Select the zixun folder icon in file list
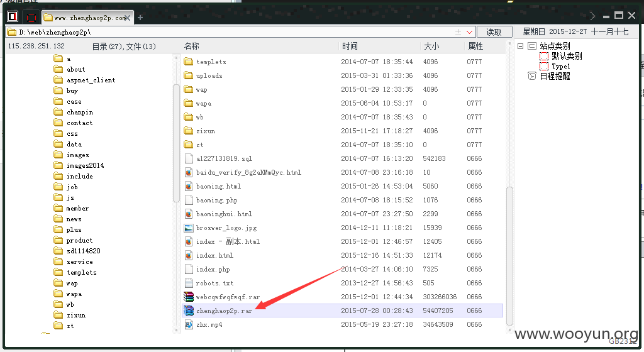This screenshot has height=352, width=644. point(189,131)
